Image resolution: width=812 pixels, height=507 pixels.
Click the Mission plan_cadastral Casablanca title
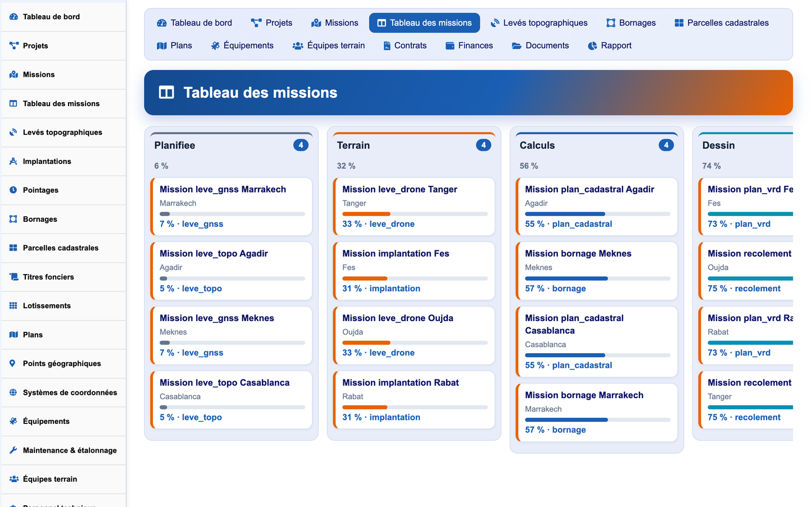click(x=574, y=325)
